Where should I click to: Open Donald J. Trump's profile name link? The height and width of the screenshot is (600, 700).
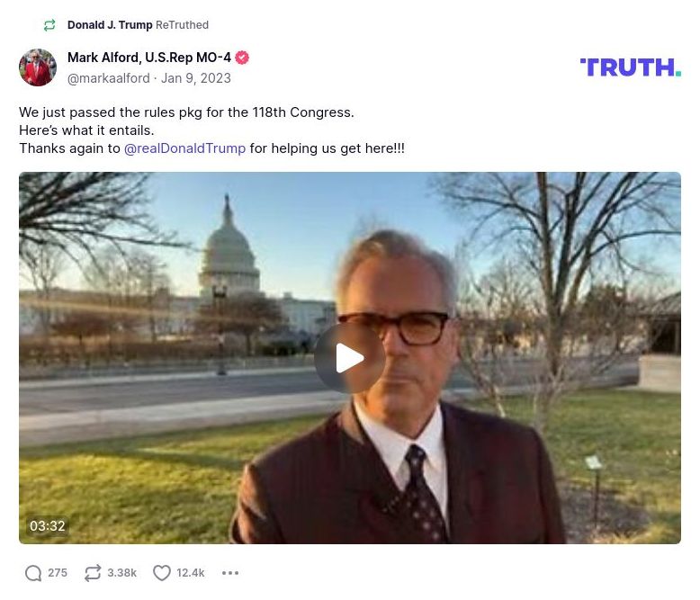tap(110, 25)
